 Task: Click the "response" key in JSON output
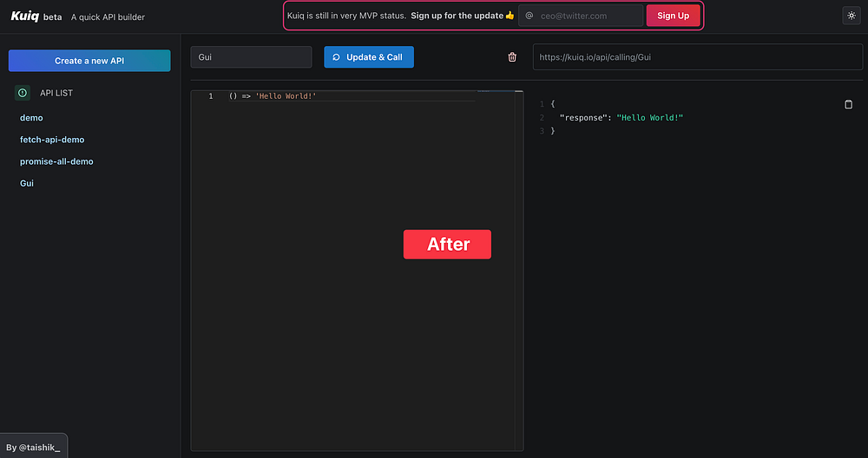(x=585, y=118)
